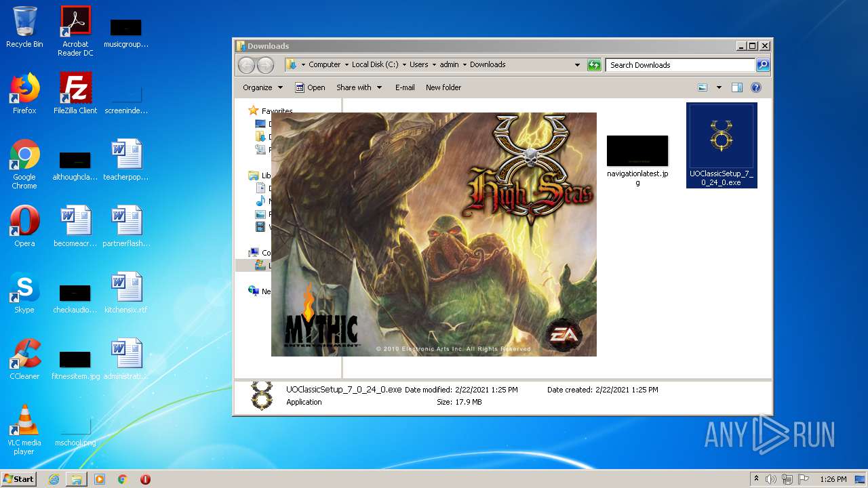Click admin in address breadcrumb
The image size is (868, 488).
(x=449, y=65)
